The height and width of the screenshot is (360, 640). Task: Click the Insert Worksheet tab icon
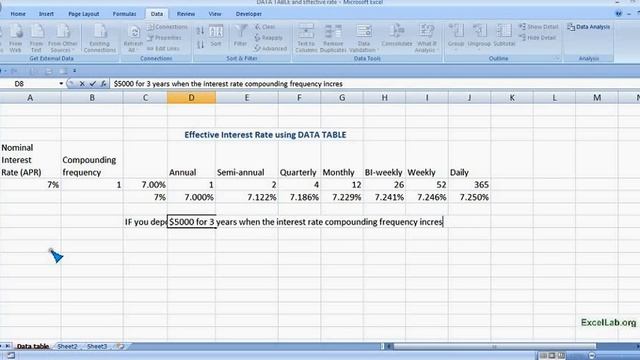(x=120, y=346)
